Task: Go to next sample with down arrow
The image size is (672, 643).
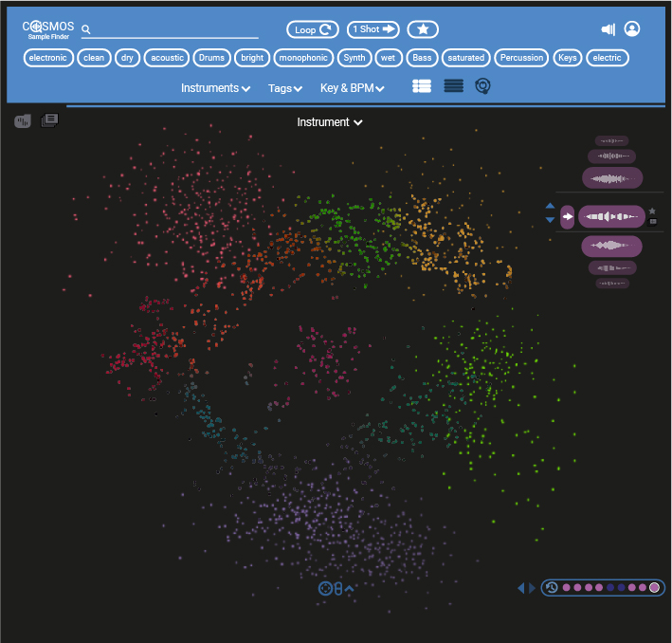Action: click(550, 220)
